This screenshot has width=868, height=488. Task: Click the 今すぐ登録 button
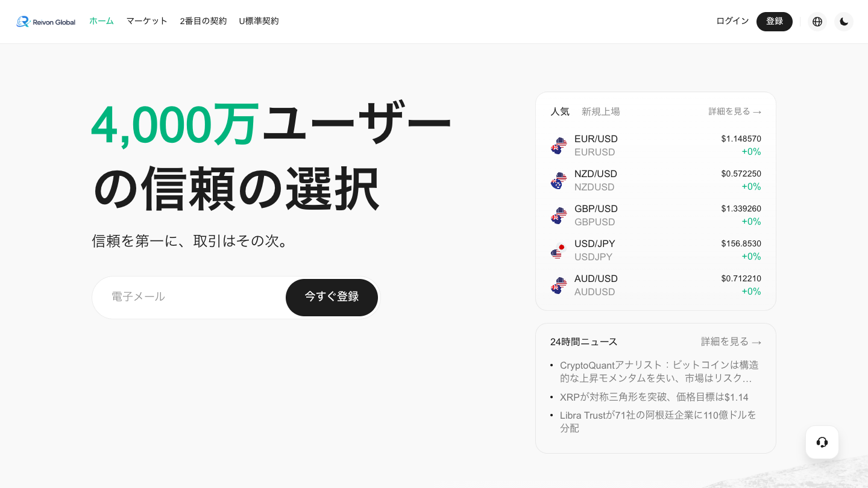(332, 298)
